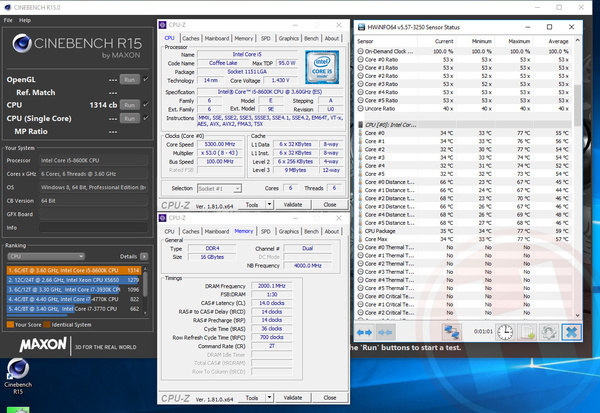Click the Cinebench R15 logo sphere
The width and height of the screenshot is (600, 413).
22,43
